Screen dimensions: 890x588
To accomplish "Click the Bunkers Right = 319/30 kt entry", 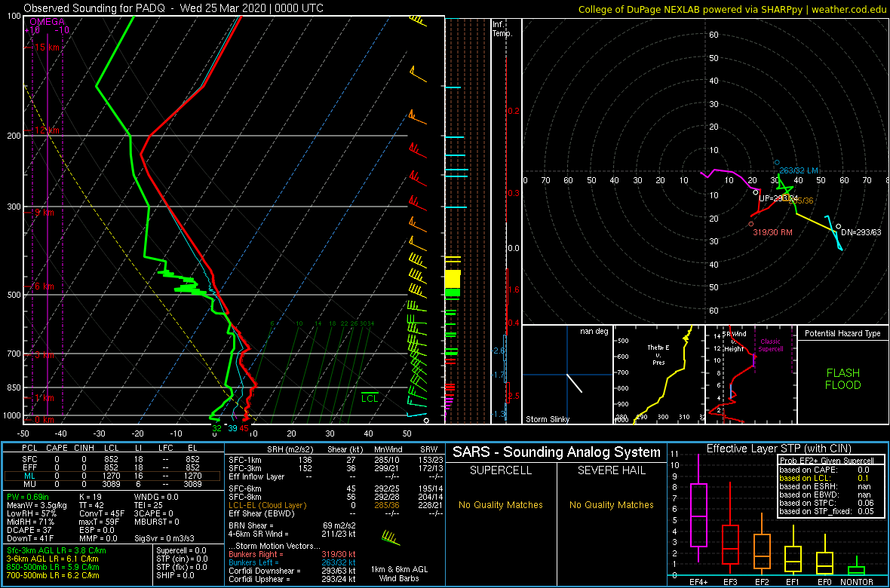I will 292,555.
